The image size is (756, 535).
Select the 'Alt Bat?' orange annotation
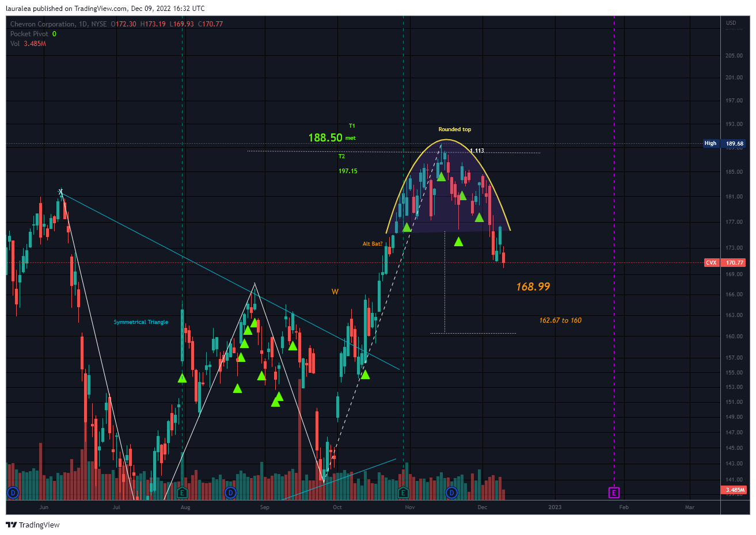coord(373,244)
